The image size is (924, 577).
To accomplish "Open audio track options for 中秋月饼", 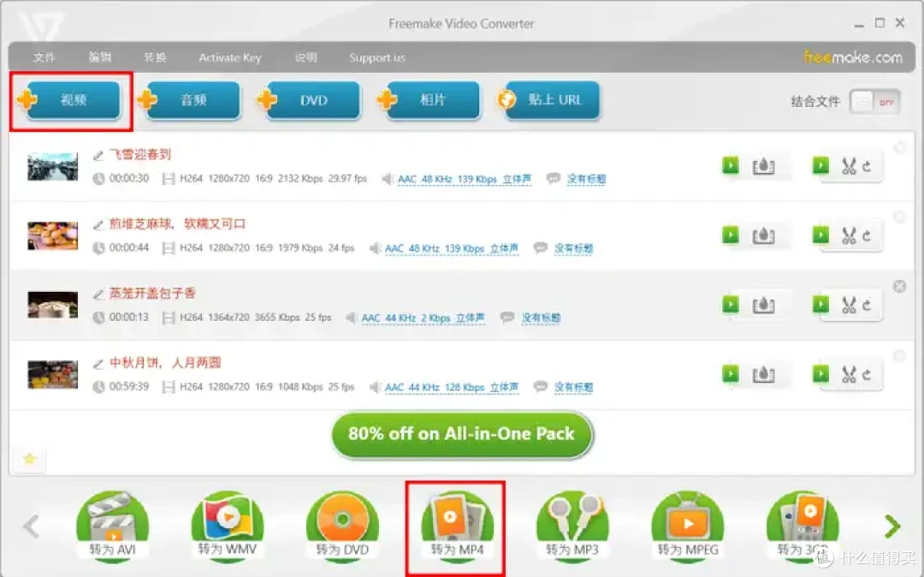I will click(452, 387).
